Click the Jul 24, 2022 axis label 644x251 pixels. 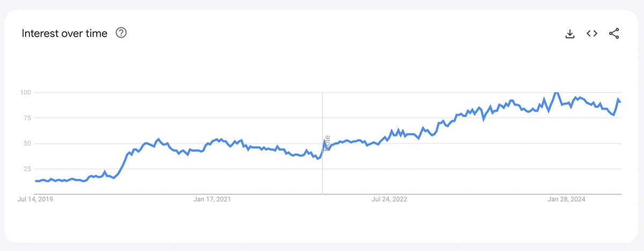tap(389, 200)
